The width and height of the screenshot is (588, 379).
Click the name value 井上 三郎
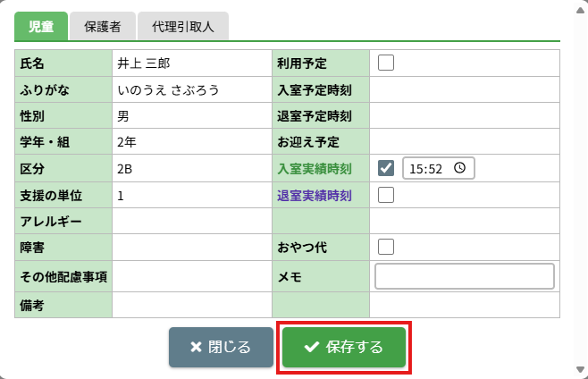click(143, 63)
